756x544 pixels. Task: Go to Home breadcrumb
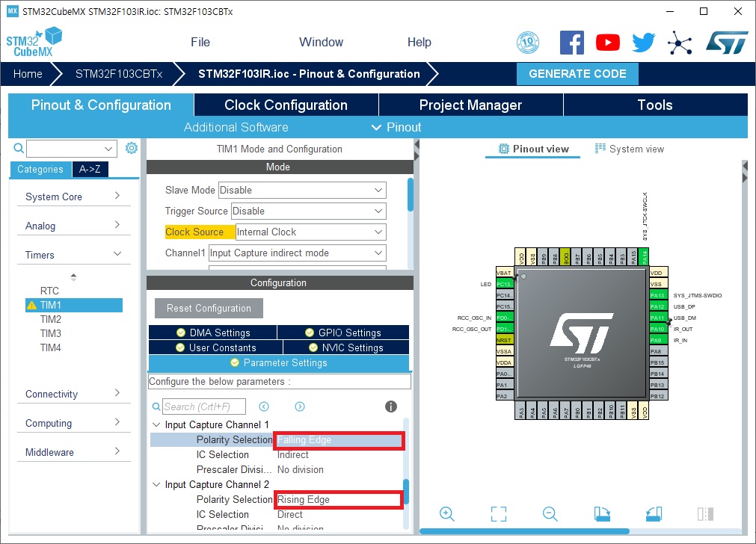(x=28, y=74)
